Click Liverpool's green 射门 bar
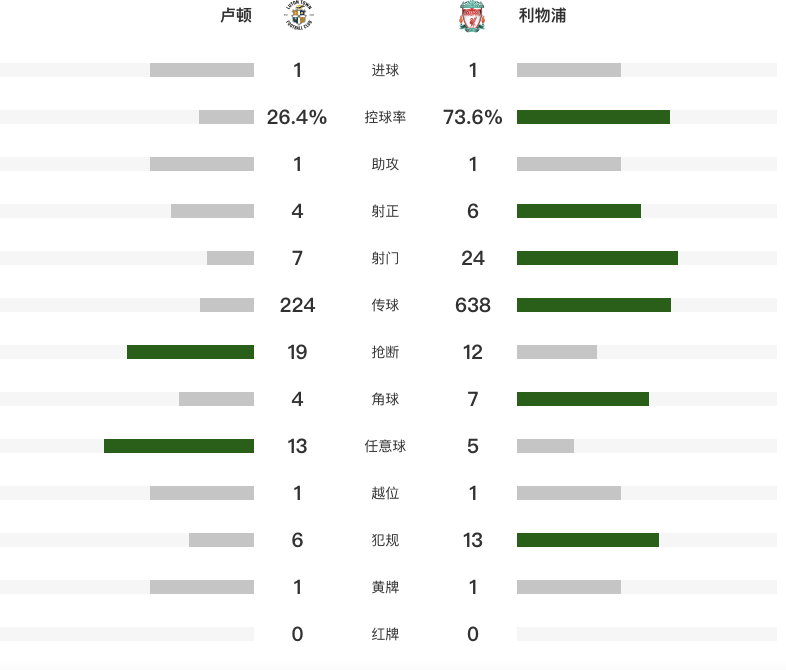Screen dimensions: 786x670 coord(598,258)
